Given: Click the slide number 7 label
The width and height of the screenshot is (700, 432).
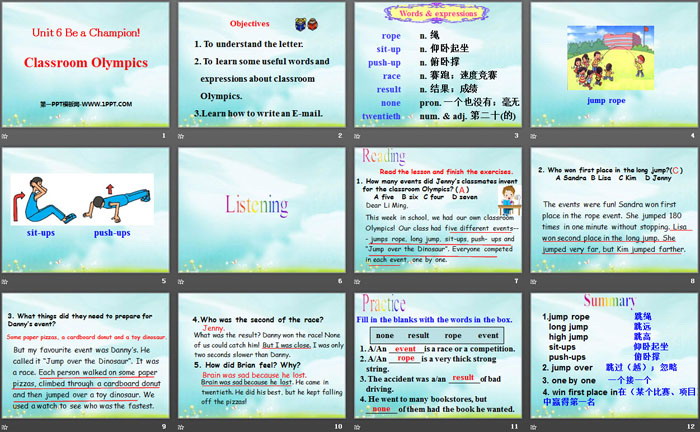Looking at the screenshot, I should (x=516, y=281).
